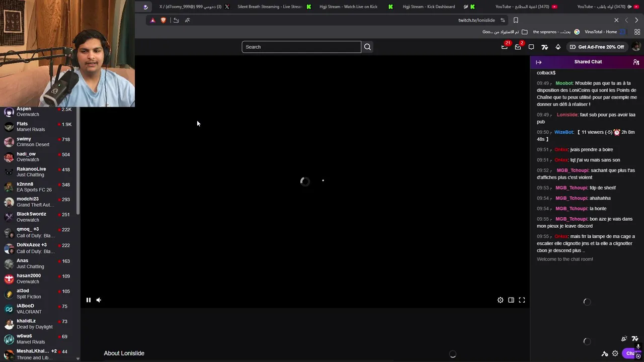The image size is (644, 362).
Task: Open swimy Crimson Desert channel
Action: (x=39, y=142)
